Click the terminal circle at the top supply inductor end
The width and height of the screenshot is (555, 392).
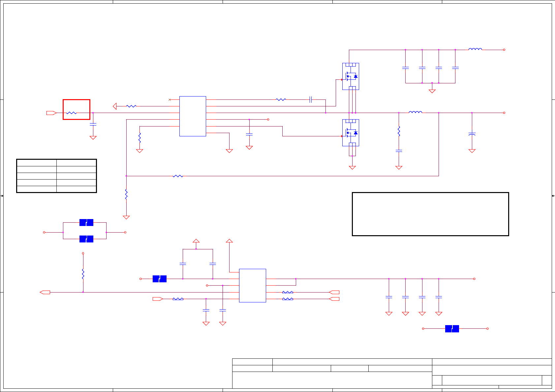click(x=504, y=50)
